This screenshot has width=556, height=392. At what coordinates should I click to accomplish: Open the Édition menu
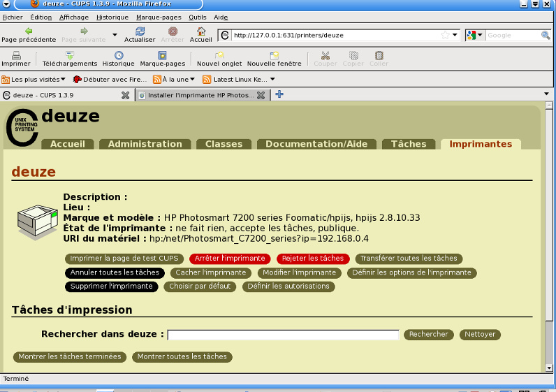pos(41,17)
